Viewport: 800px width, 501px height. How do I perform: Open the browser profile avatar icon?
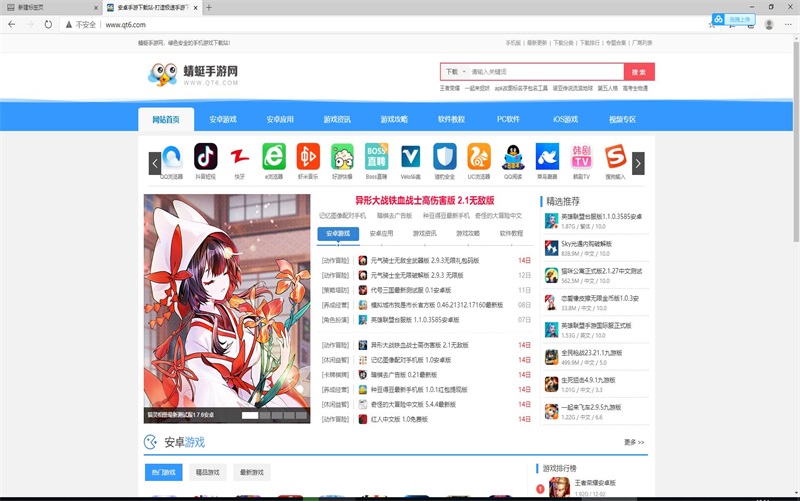[x=769, y=24]
